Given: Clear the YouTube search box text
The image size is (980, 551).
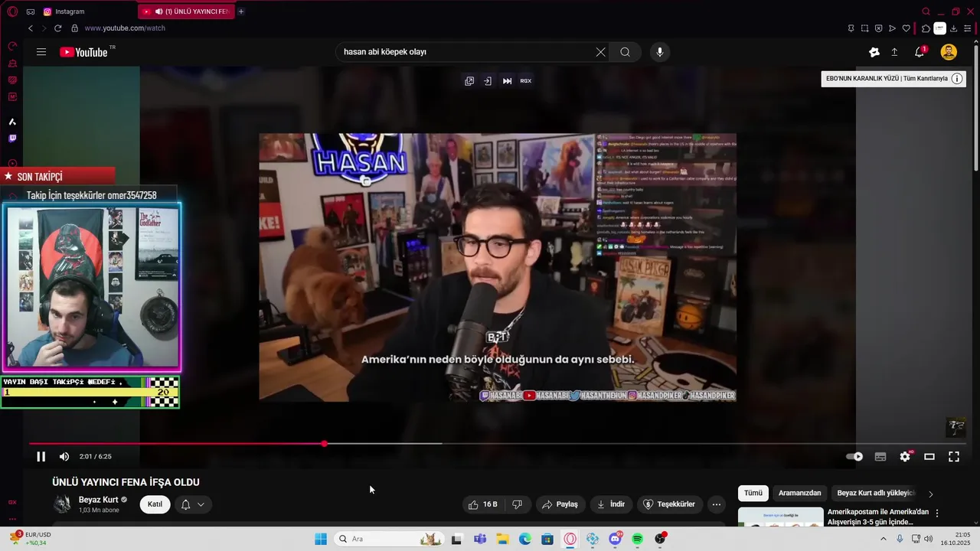Looking at the screenshot, I should coord(600,52).
